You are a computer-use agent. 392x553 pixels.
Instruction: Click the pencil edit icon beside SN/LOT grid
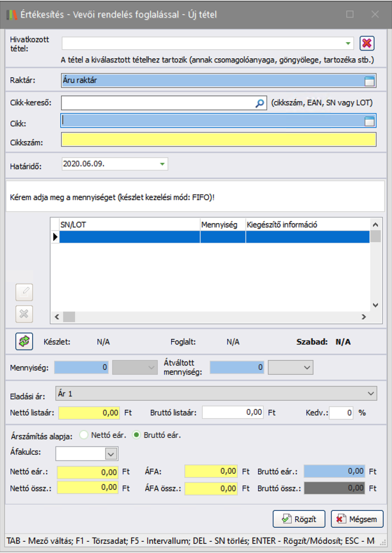coord(25,292)
